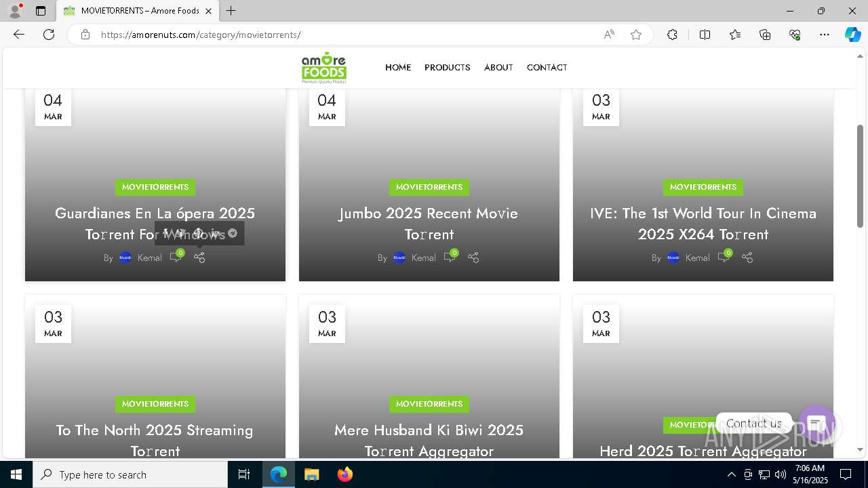Open the PRODUCTS menu item
The width and height of the screenshot is (868, 488).
[448, 67]
